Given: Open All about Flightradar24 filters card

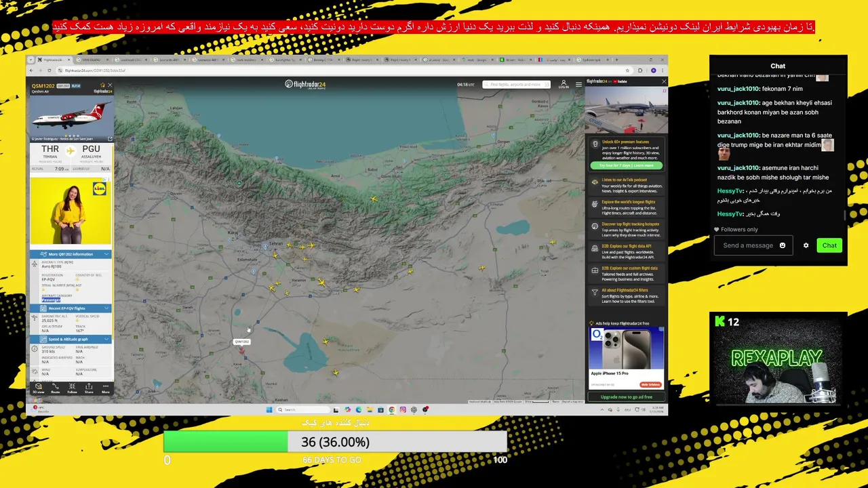Looking at the screenshot, I should (626, 296).
